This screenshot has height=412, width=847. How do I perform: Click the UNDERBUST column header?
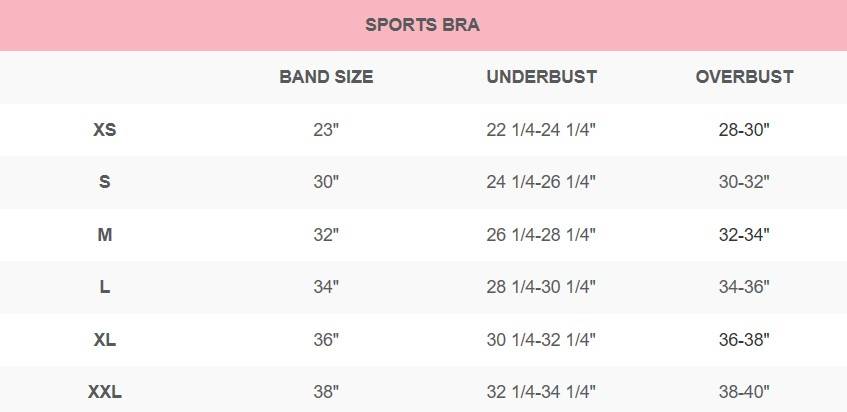[x=541, y=77]
